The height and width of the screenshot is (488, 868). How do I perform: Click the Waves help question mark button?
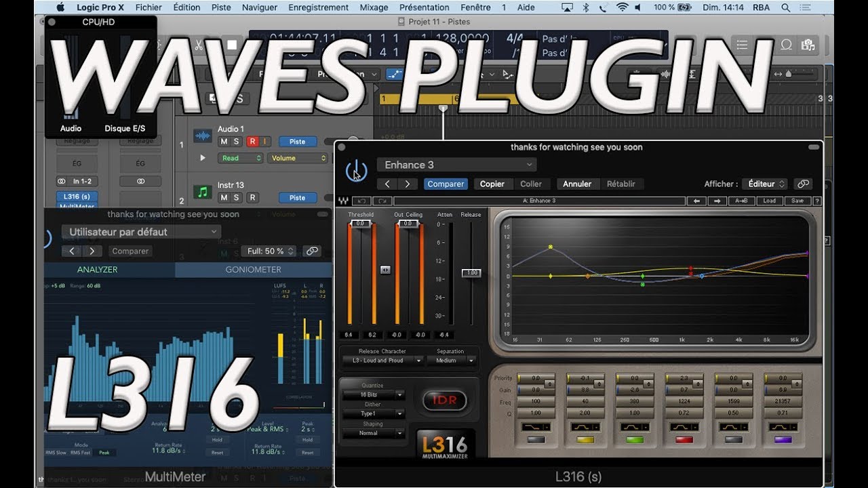point(816,201)
